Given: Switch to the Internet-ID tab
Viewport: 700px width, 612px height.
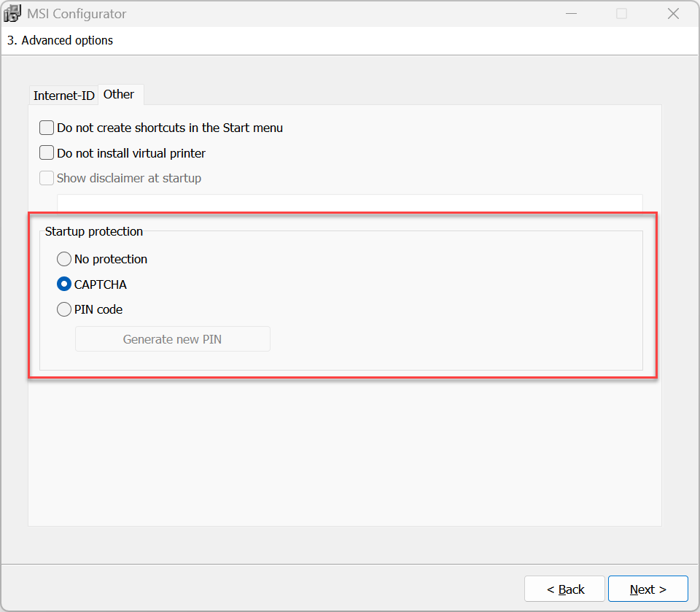Looking at the screenshot, I should [63, 96].
